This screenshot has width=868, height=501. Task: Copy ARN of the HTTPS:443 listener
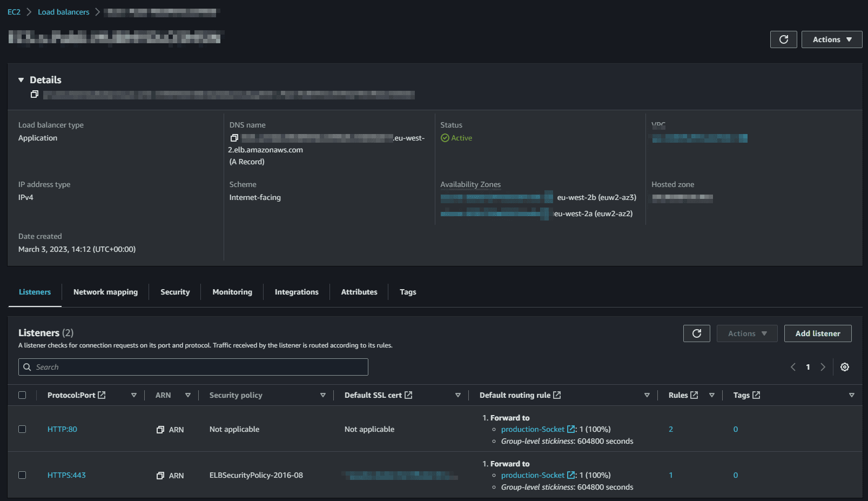pos(160,476)
